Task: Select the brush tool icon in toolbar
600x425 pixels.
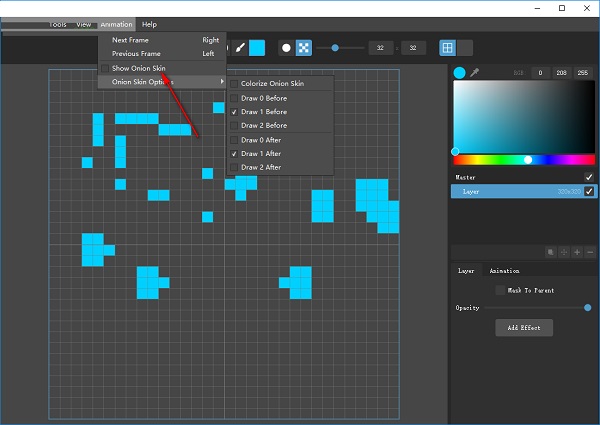Action: coord(240,47)
